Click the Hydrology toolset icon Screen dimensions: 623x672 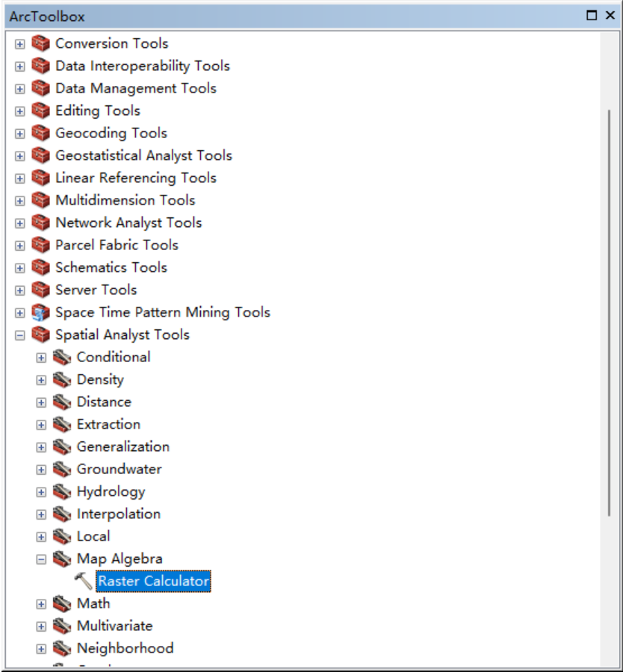coord(62,491)
